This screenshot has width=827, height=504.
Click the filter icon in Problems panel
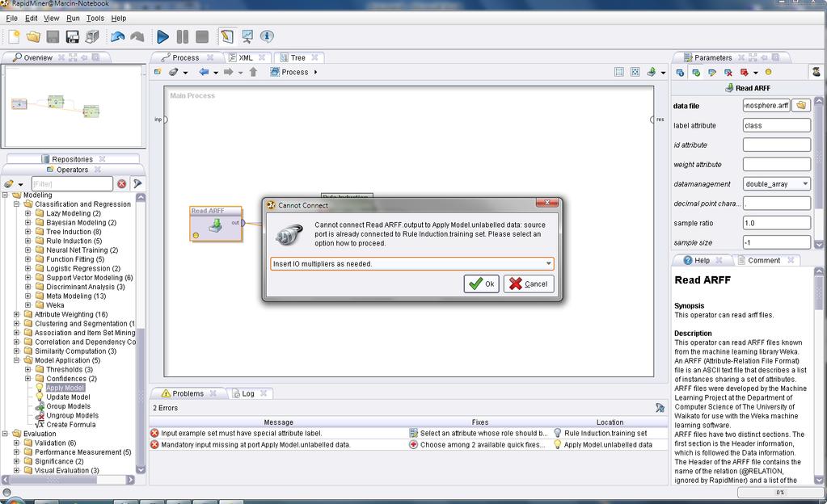660,408
